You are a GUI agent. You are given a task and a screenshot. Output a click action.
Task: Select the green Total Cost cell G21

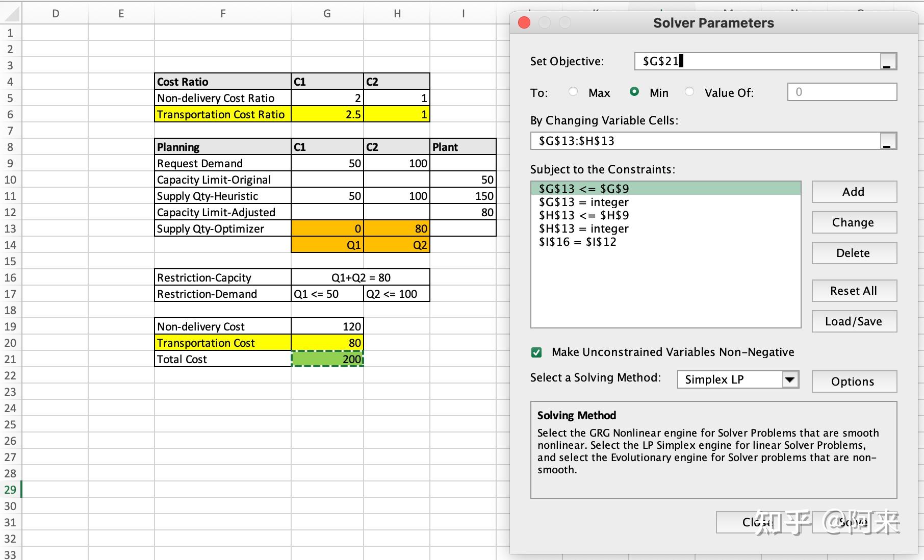click(x=327, y=359)
